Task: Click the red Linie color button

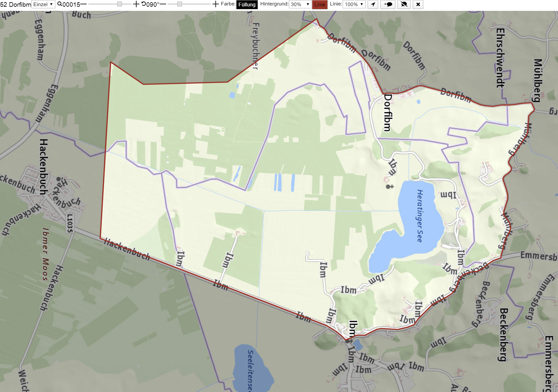Action: 320,4
